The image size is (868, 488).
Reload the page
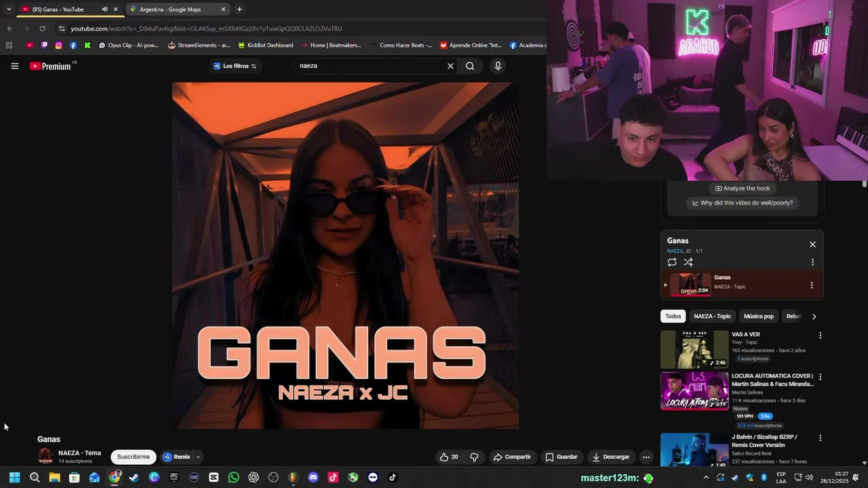pyautogui.click(x=42, y=28)
